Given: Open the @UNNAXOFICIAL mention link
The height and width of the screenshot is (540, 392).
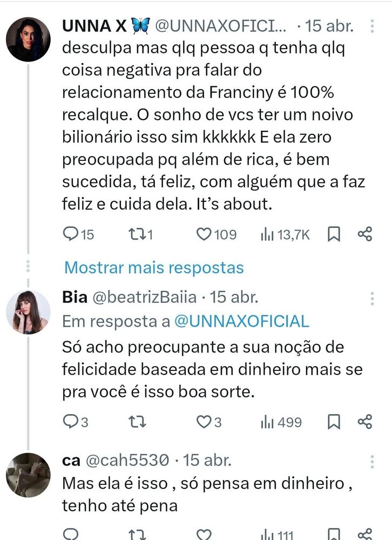Looking at the screenshot, I should point(241,321).
